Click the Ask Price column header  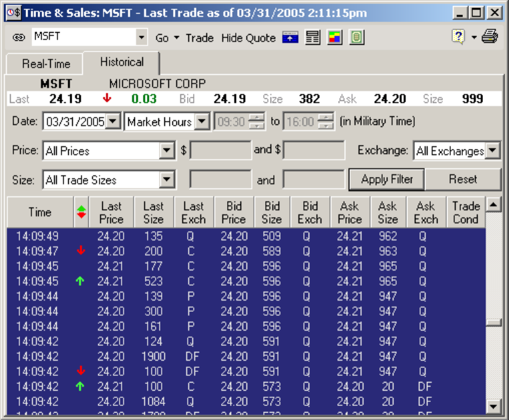(350, 212)
